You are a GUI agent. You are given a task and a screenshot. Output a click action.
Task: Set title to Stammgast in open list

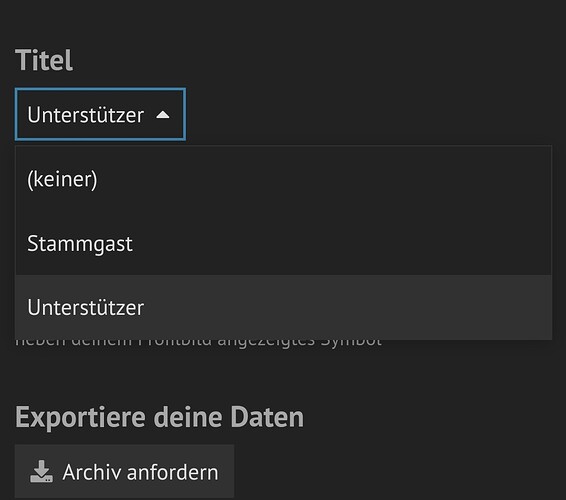(283, 243)
